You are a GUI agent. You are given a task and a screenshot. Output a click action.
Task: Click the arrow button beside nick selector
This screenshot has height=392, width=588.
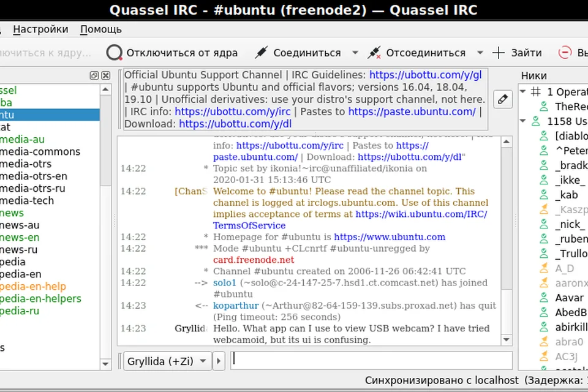click(x=219, y=361)
